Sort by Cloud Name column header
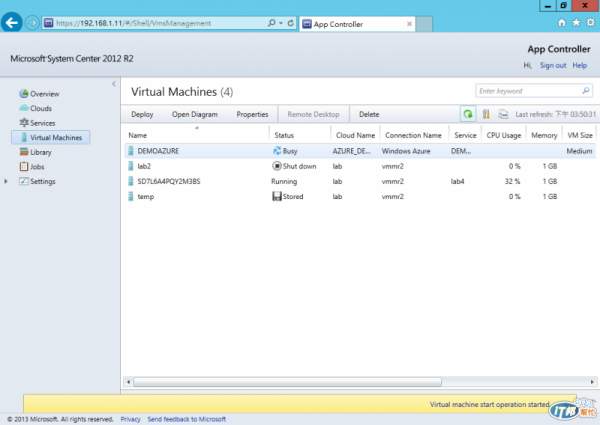600x425 pixels. point(355,135)
